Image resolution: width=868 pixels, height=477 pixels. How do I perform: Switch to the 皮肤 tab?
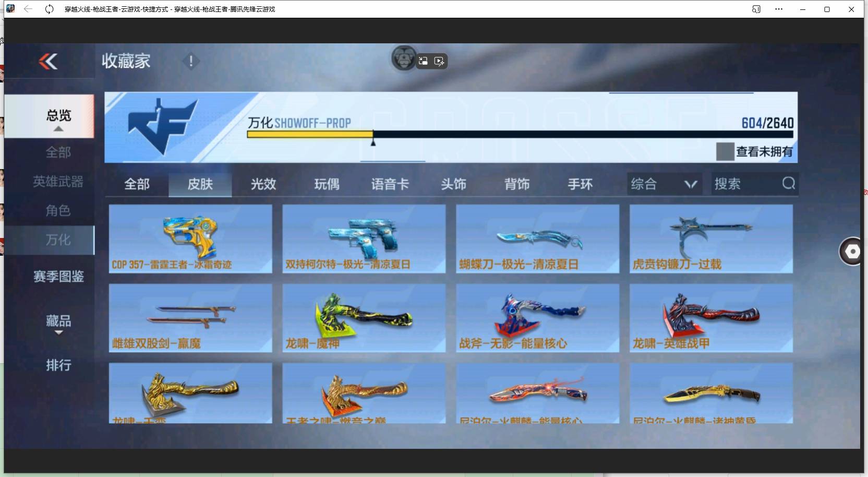200,184
